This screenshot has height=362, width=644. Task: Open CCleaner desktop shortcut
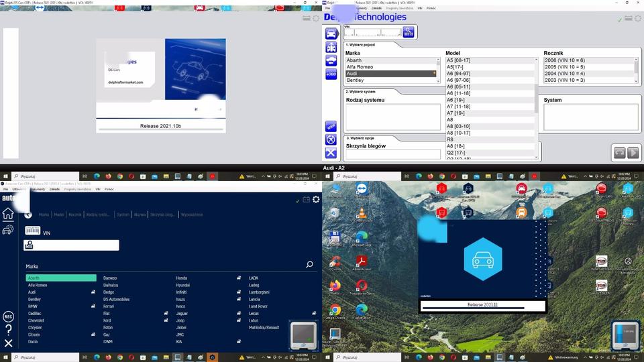(x=335, y=263)
